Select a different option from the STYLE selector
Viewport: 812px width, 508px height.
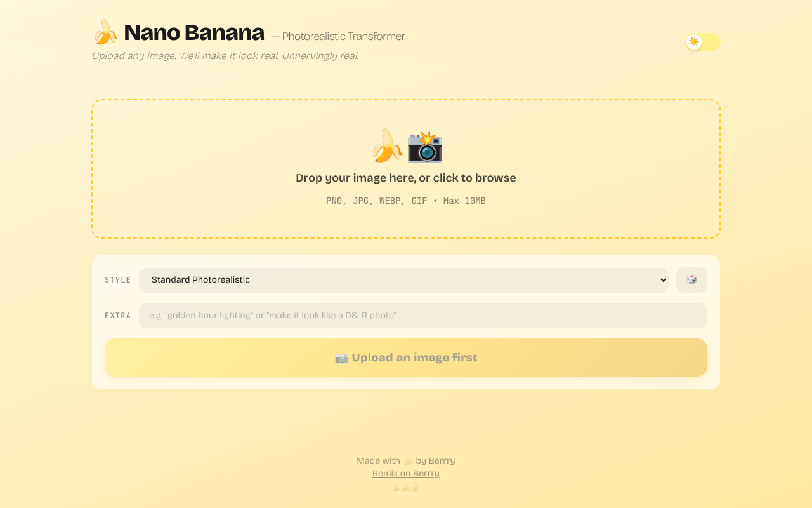(x=404, y=280)
